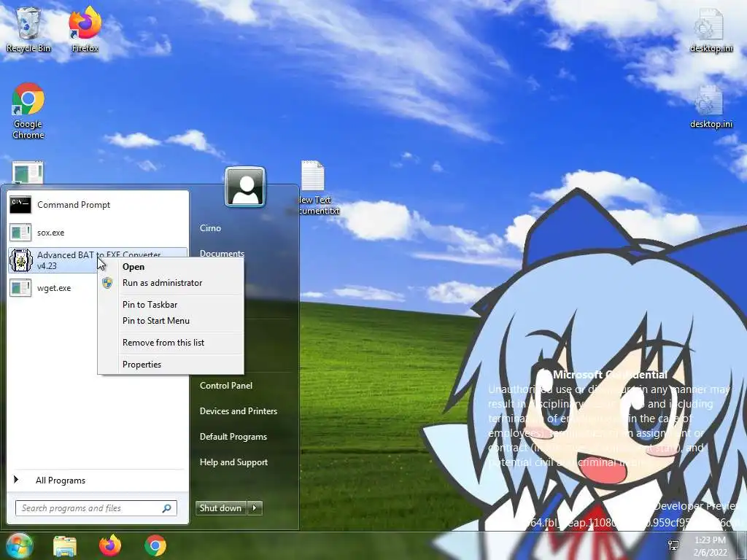Click the shield icon beside Run as administrator
Image resolution: width=747 pixels, height=560 pixels.
click(x=108, y=283)
